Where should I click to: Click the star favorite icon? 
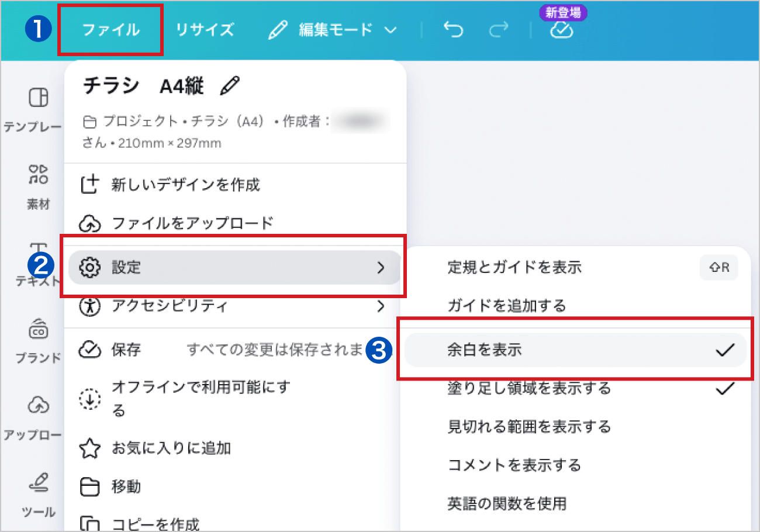coord(90,448)
